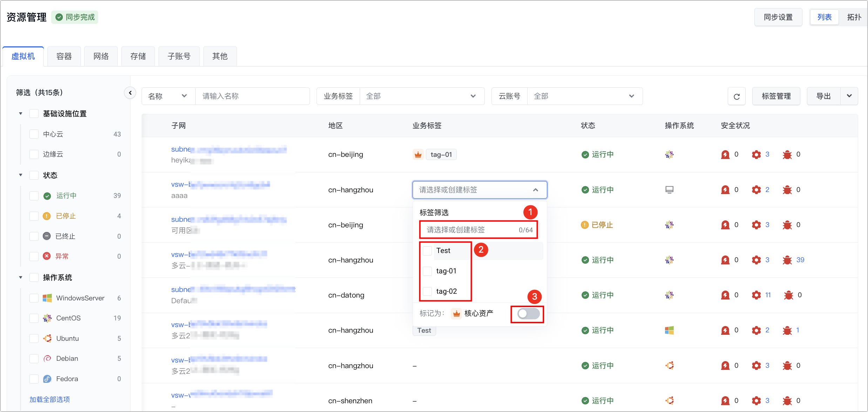868x412 pixels.
Task: Check the Test tag checkbox
Action: click(x=427, y=251)
